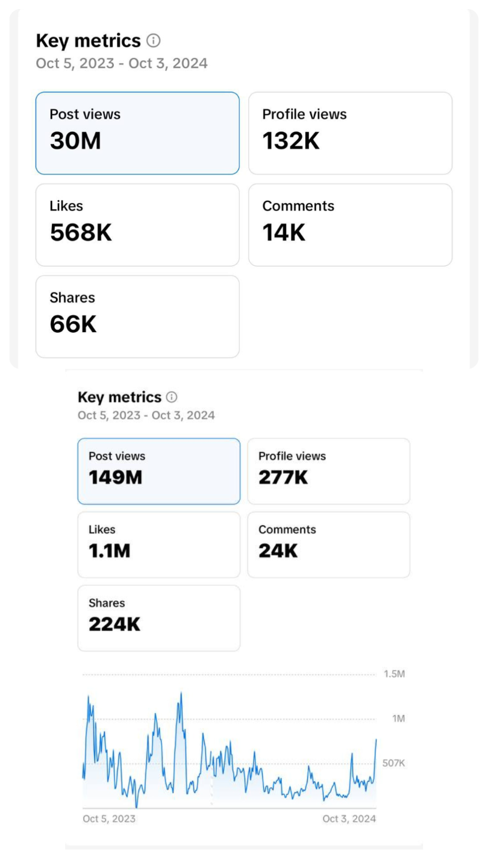Select the Post views 149M card
488x868 pixels.
click(158, 471)
